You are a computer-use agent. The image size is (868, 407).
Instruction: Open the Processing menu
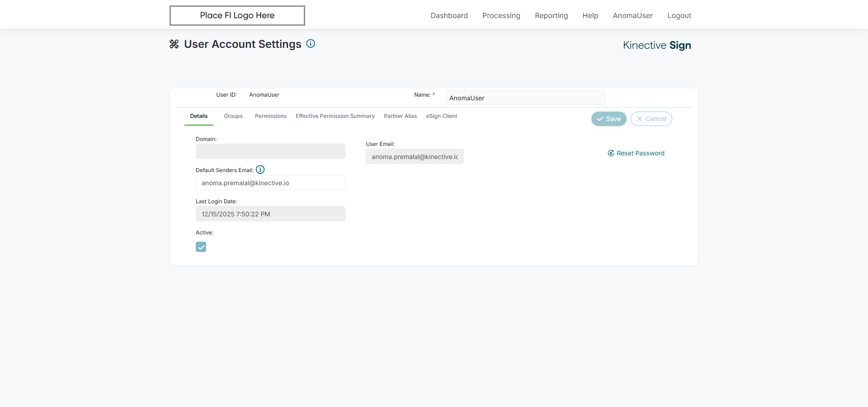[501, 15]
